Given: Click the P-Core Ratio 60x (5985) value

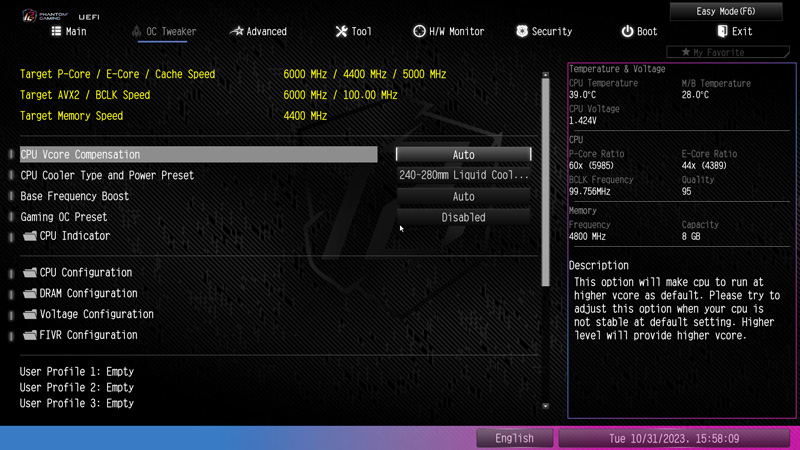Looking at the screenshot, I should [x=591, y=166].
